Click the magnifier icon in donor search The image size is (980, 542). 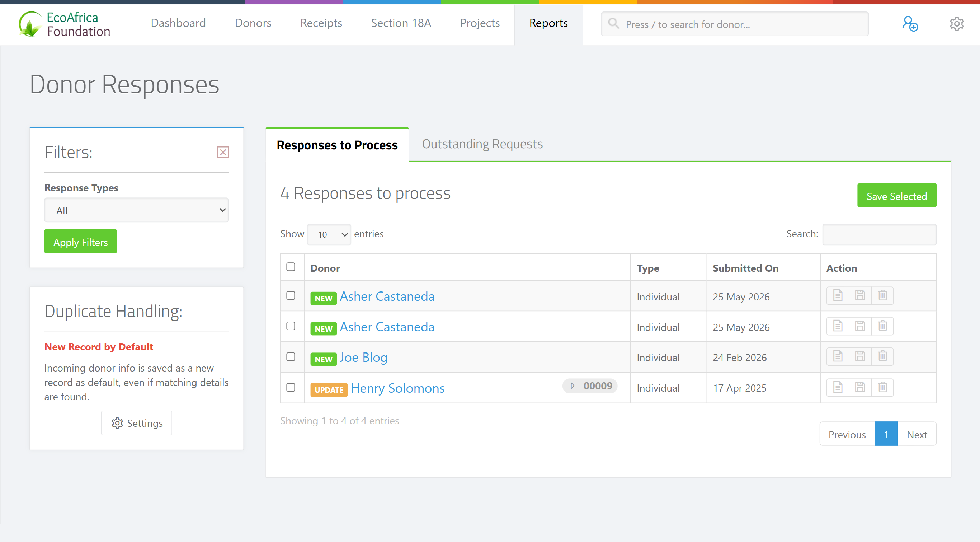(613, 24)
